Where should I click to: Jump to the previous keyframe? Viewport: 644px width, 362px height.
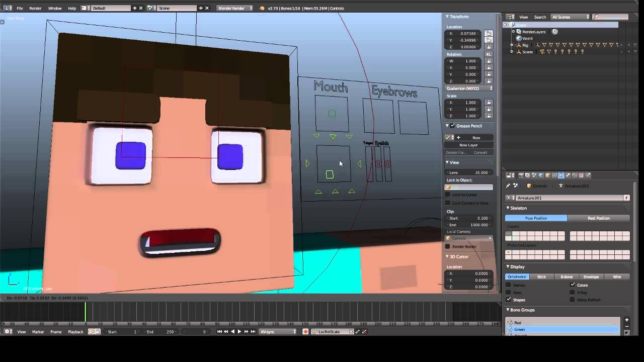[226, 332]
